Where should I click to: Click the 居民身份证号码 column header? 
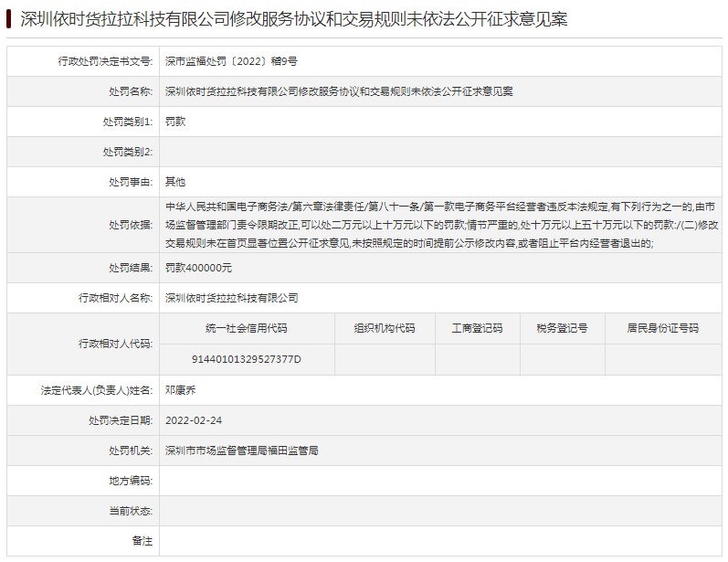pos(663,328)
